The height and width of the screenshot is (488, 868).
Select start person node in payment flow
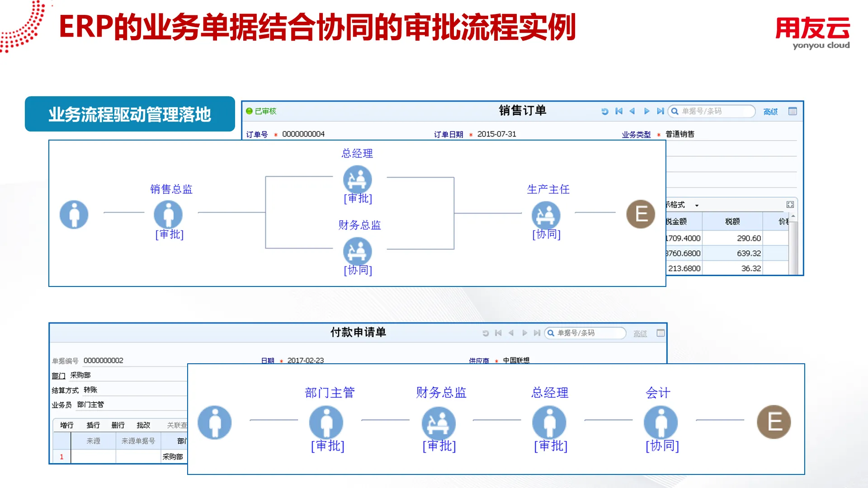[215, 422]
